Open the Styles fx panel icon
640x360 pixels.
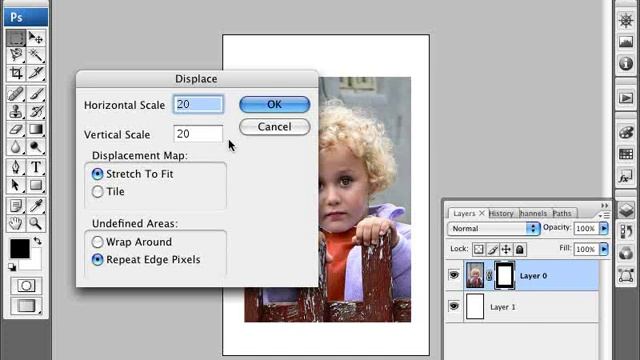tap(626, 177)
